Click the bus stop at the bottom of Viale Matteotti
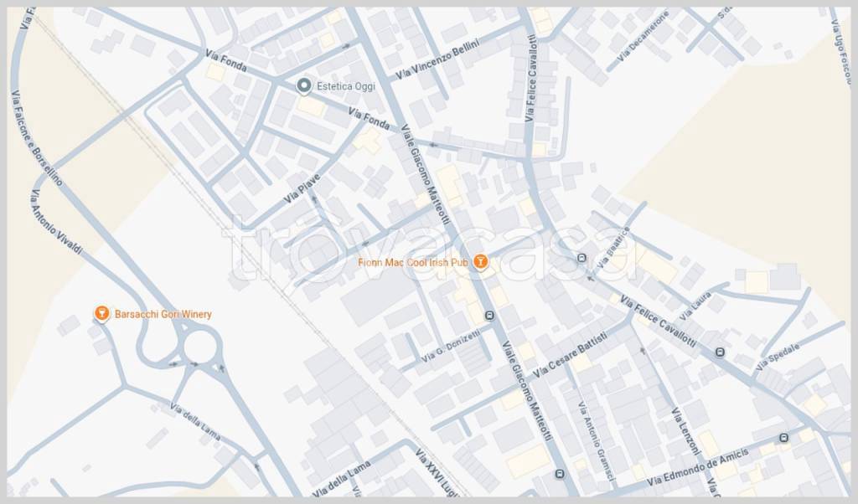This screenshot has height=504, width=858. [x=560, y=474]
